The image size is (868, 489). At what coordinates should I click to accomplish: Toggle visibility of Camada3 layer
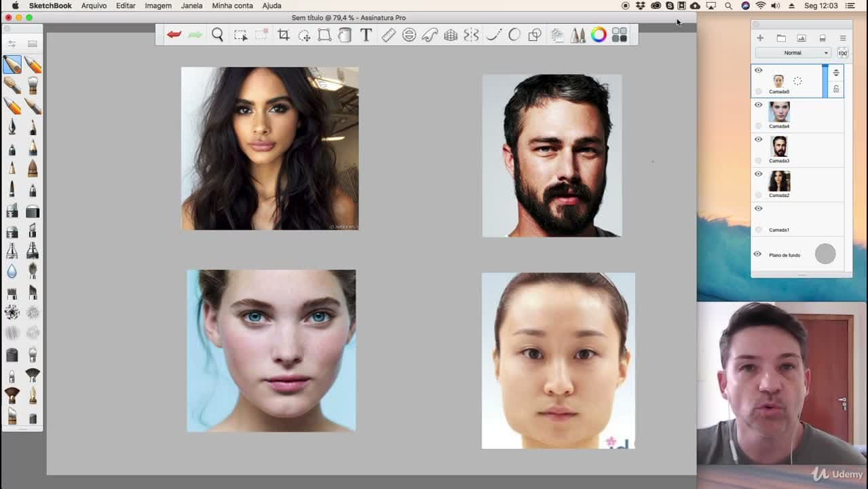pyautogui.click(x=758, y=139)
